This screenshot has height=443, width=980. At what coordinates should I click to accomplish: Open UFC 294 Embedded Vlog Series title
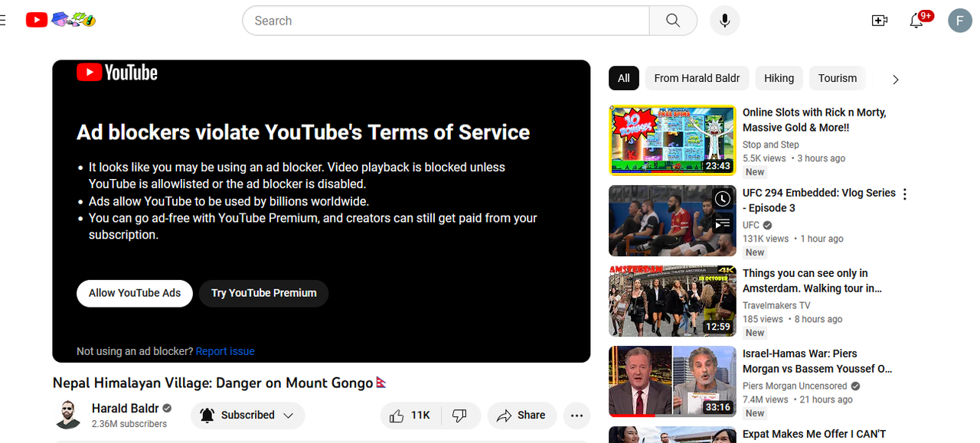(x=818, y=200)
